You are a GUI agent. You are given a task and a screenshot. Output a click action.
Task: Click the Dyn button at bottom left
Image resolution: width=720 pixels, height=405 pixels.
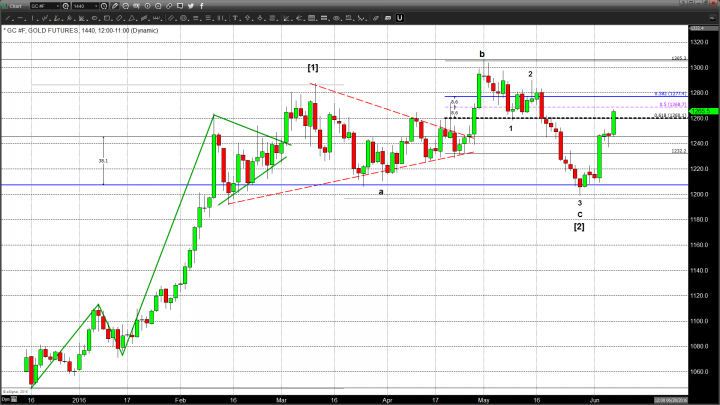point(6,397)
